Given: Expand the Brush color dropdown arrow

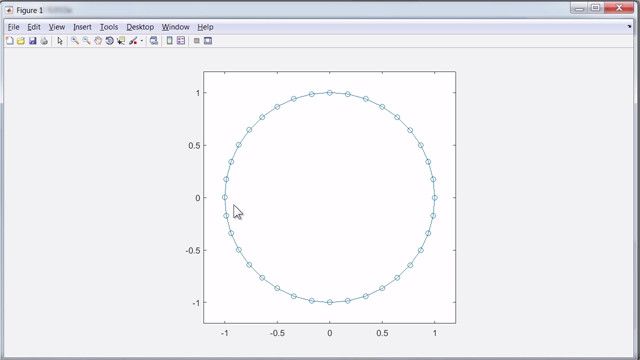Looking at the screenshot, I should pos(142,41).
